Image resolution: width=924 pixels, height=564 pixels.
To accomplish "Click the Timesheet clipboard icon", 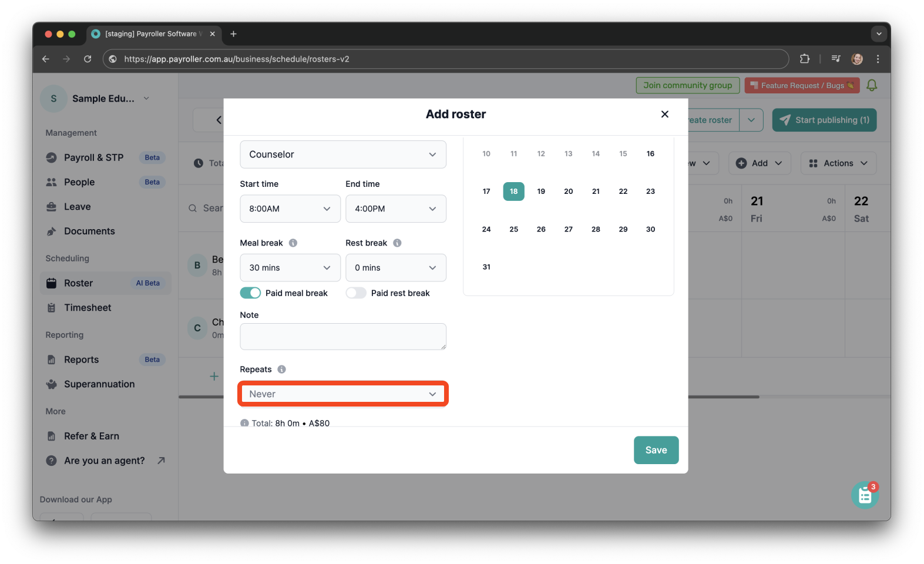I will 52,307.
